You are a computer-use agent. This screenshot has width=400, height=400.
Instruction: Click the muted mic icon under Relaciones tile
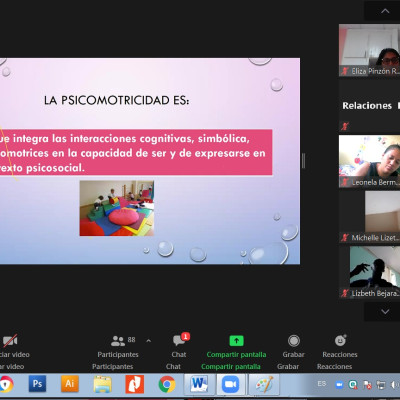(x=345, y=126)
